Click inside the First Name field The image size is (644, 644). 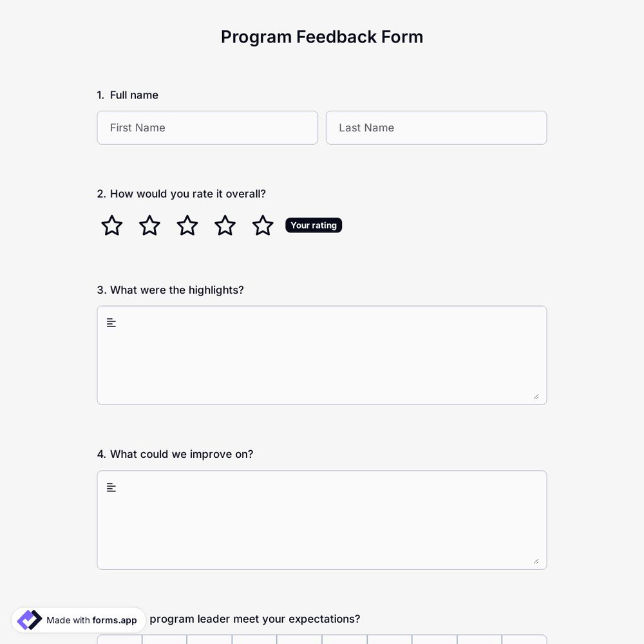207,128
